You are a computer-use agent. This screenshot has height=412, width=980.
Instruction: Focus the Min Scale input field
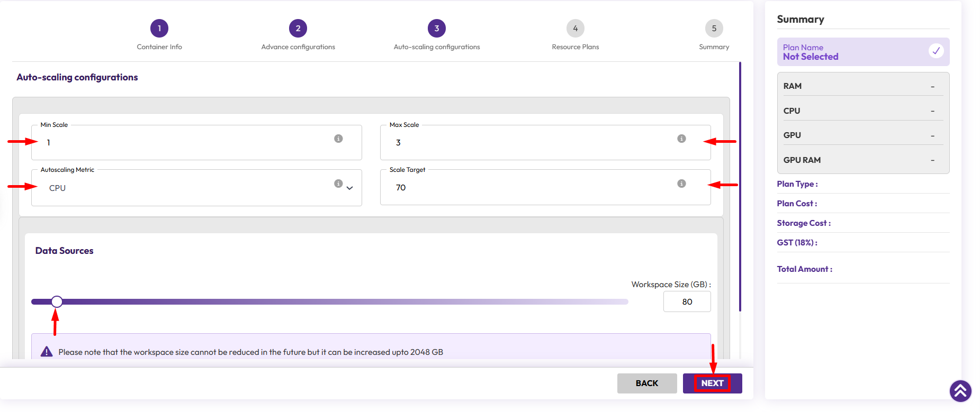coord(185,143)
